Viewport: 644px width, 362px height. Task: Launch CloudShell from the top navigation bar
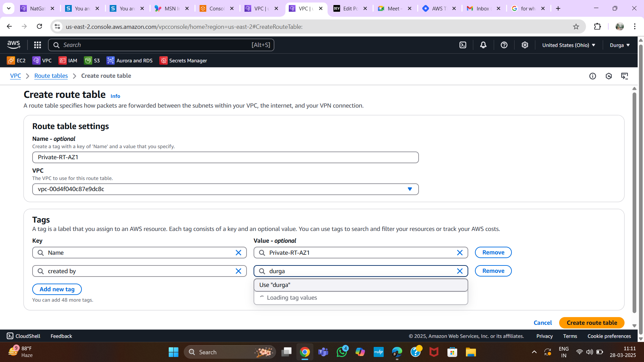pos(463,45)
